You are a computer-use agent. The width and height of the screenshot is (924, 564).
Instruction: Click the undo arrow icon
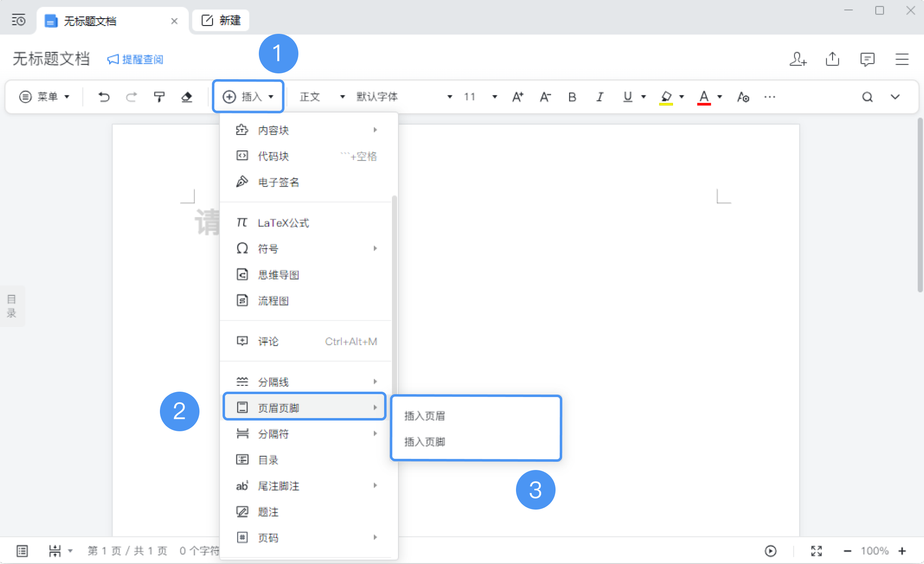click(x=104, y=97)
